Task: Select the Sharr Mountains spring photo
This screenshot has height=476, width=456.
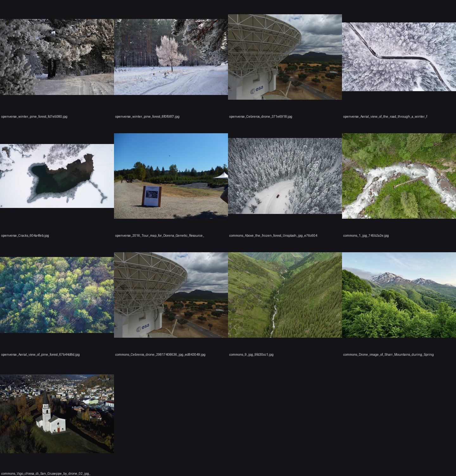Action: click(399, 295)
